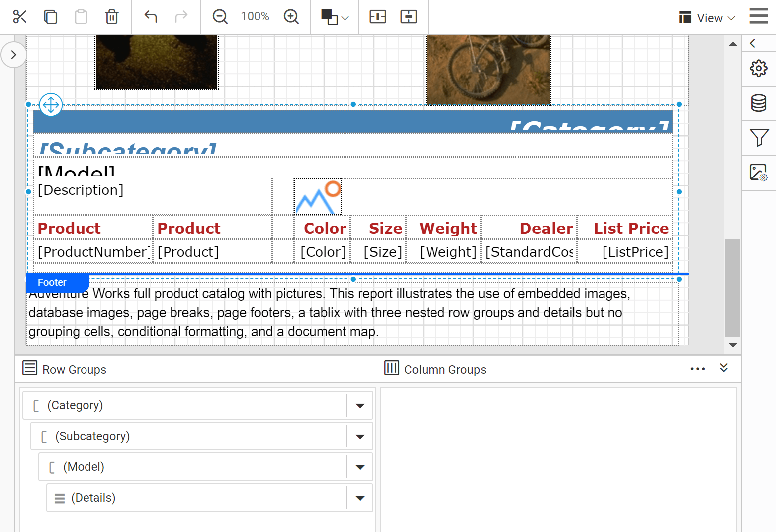
Task: Select the (Model) row group
Action: [193, 467]
